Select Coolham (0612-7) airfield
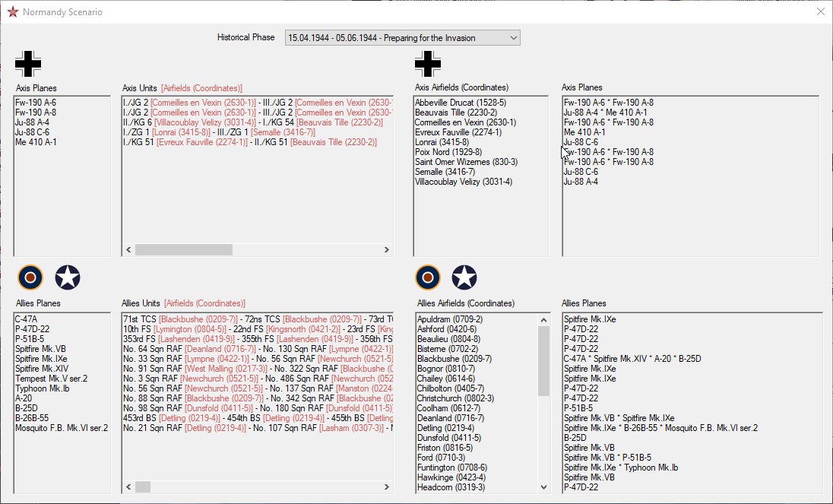Screen dimensions: 833x504 click(477, 408)
